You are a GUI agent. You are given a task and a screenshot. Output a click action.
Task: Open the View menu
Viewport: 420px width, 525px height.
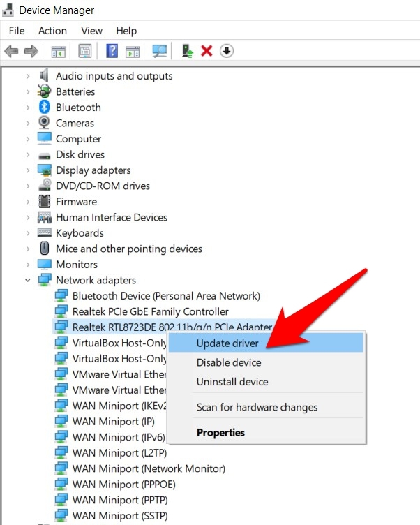pos(91,31)
